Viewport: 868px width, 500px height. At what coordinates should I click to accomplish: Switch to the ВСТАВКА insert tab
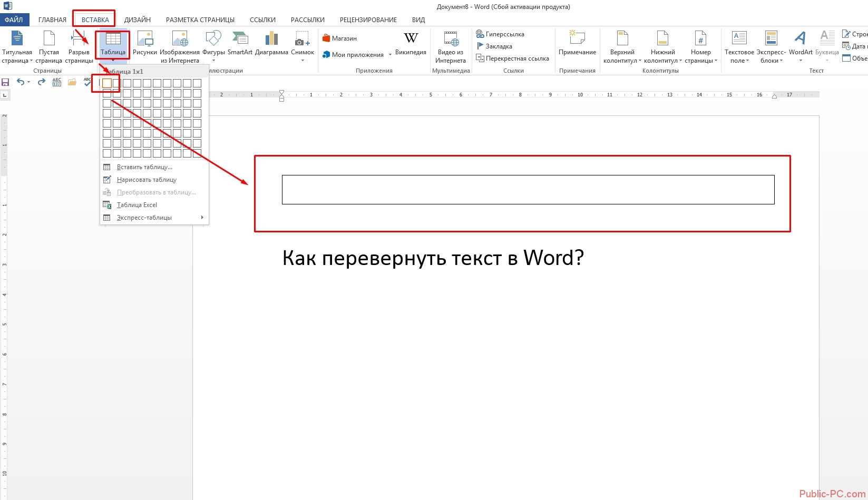coord(95,20)
